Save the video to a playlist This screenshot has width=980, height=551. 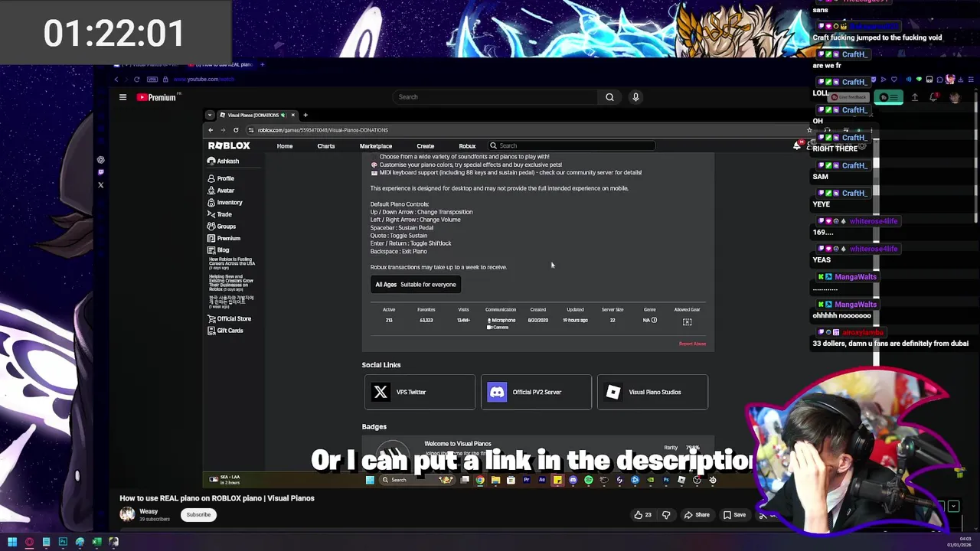(x=734, y=515)
